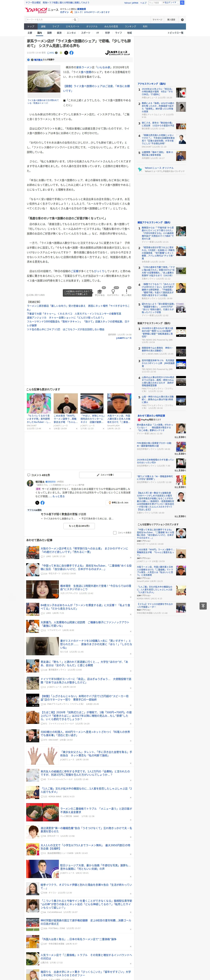Open article '84歳コシノジュンコおばあちゃん' ramen headline
Image resolution: width=210 pixels, height=980 pixels.
[x=85, y=607]
